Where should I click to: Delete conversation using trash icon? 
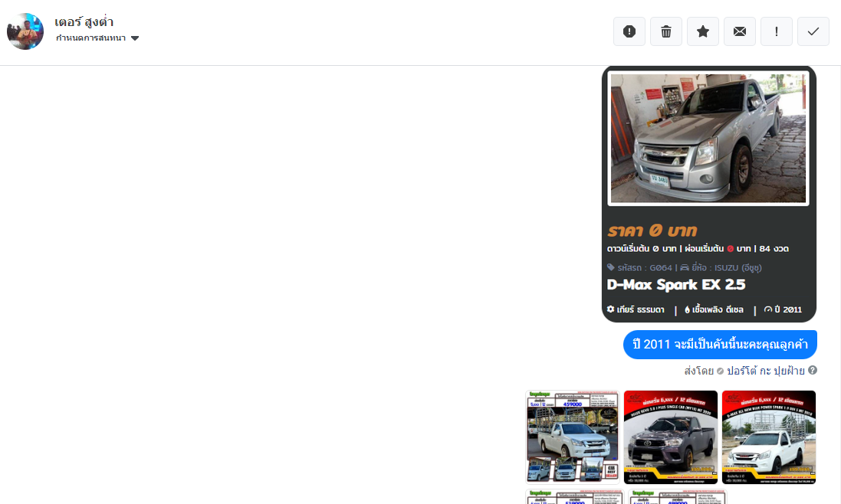(x=666, y=31)
